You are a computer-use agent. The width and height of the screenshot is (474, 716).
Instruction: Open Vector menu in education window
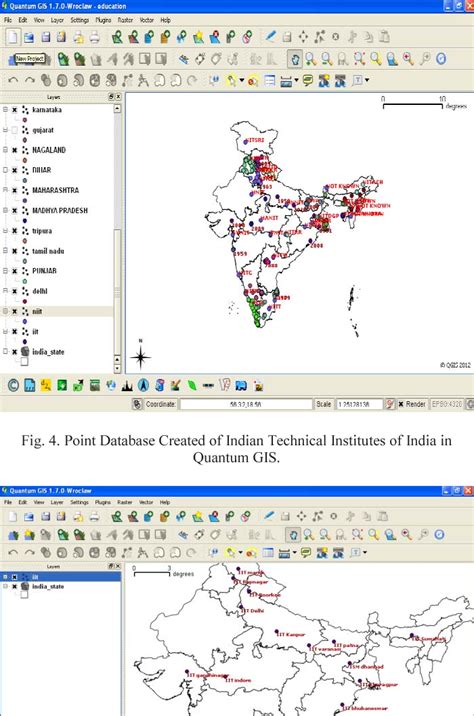point(147,20)
